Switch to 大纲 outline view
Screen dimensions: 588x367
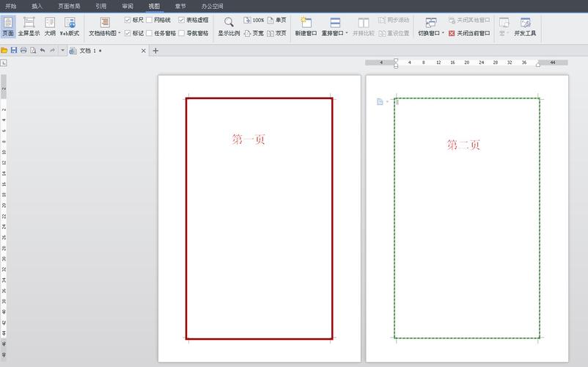[50, 26]
